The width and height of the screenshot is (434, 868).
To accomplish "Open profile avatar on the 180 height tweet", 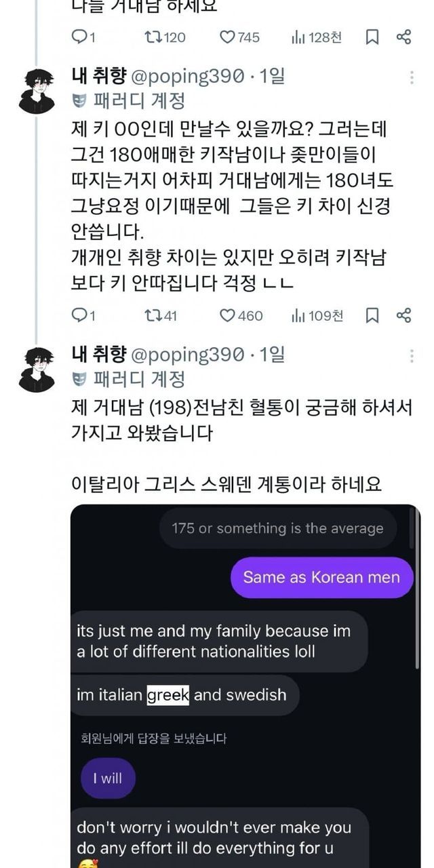I will click(37, 92).
